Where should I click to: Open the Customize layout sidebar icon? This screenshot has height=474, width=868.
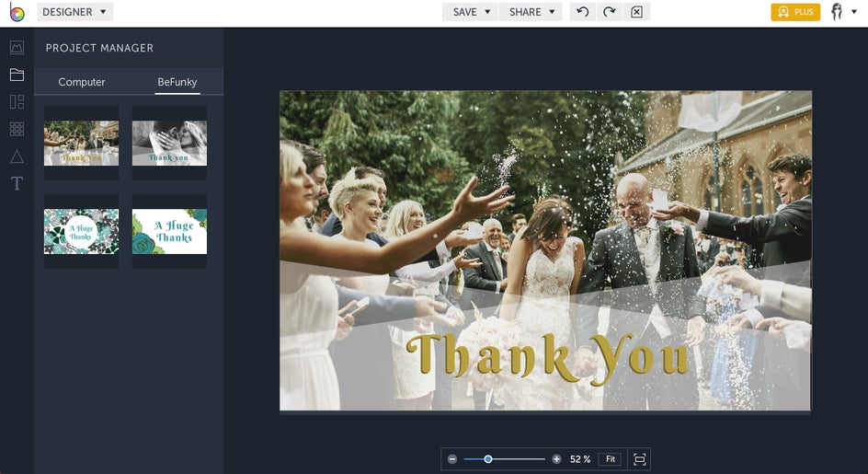(17, 102)
